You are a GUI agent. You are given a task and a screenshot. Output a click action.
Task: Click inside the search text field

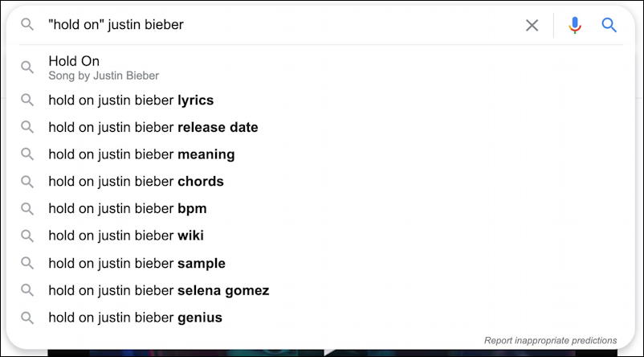click(283, 25)
